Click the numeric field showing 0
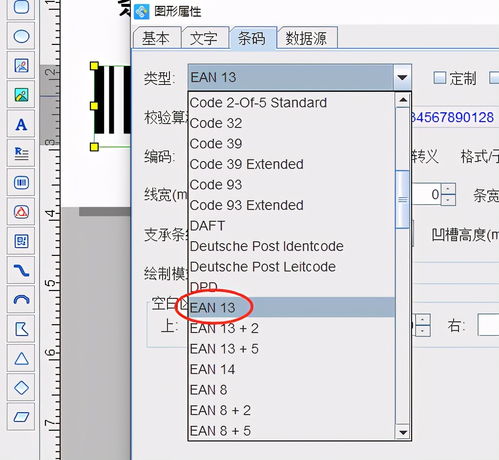The height and width of the screenshot is (460, 499). [427, 194]
